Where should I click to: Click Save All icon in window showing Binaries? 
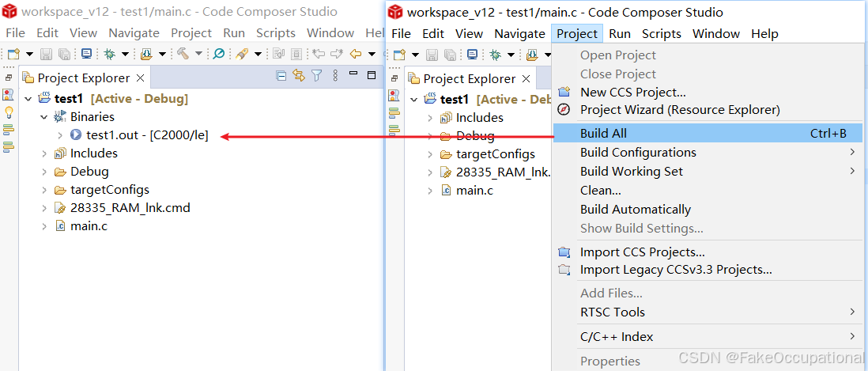pyautogui.click(x=64, y=54)
